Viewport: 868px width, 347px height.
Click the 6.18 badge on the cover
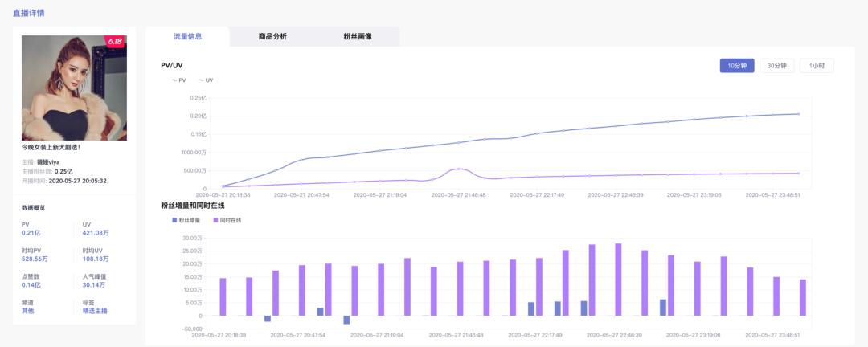(116, 42)
